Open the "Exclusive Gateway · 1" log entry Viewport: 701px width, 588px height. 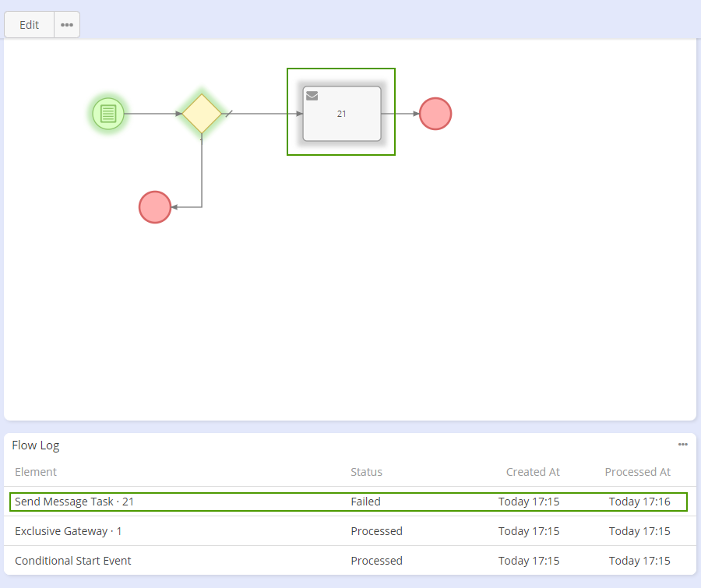(x=69, y=531)
